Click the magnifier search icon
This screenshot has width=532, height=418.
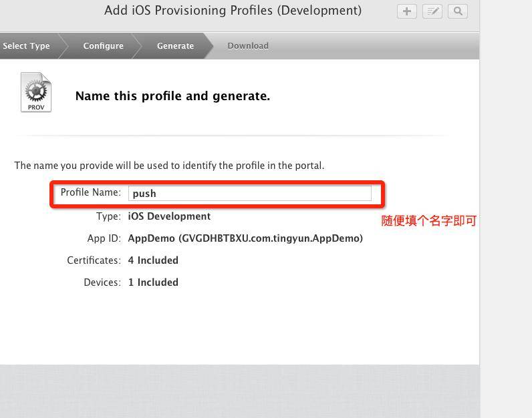click(x=458, y=11)
